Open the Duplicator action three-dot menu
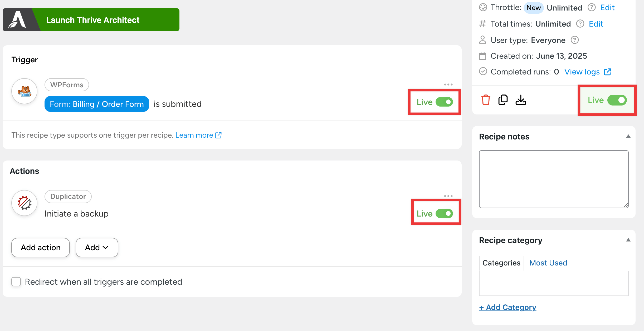Image resolution: width=644 pixels, height=331 pixels. coord(448,196)
